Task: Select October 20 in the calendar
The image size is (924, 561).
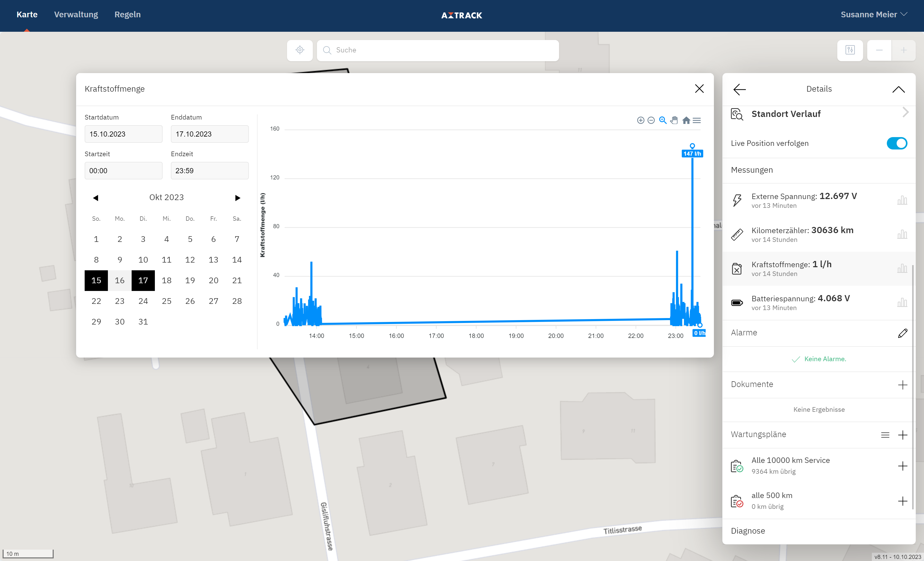Action: point(213,280)
